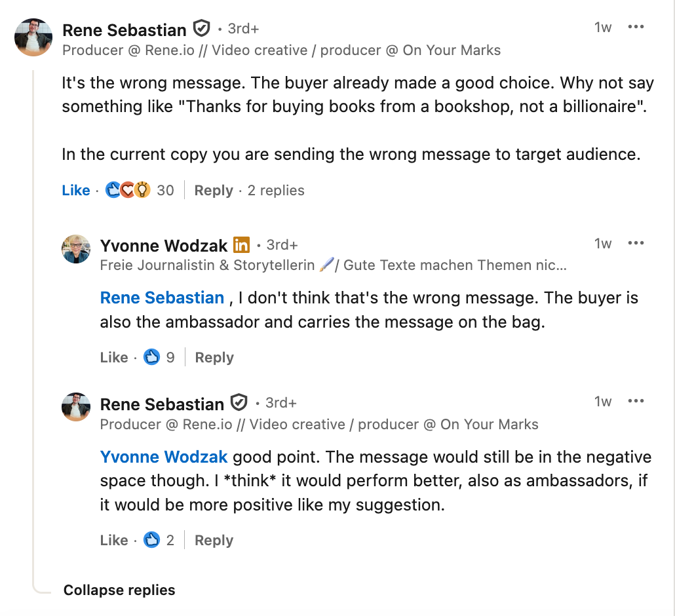The image size is (675, 616).
Task: Reply to Rene Sebastian's top comment
Action: click(x=214, y=191)
